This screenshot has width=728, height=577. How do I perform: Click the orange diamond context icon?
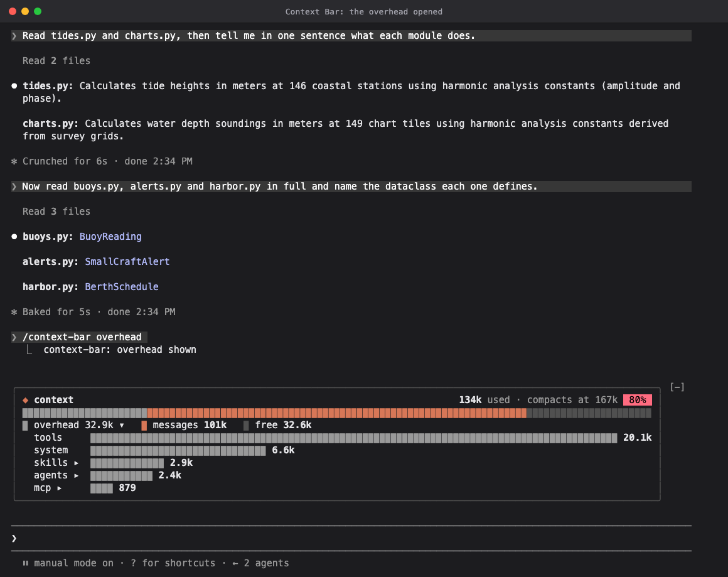point(26,400)
